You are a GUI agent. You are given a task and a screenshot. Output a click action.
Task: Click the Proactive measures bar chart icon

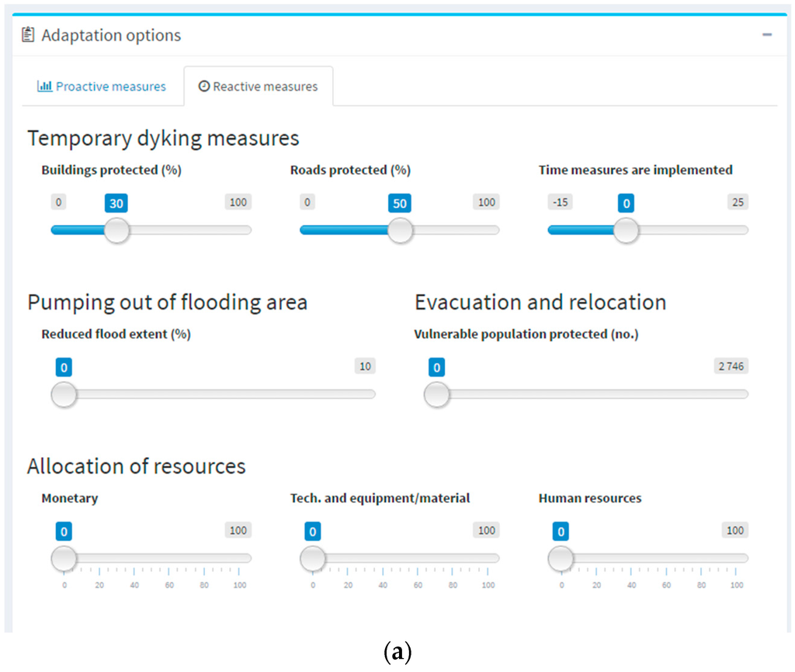44,86
